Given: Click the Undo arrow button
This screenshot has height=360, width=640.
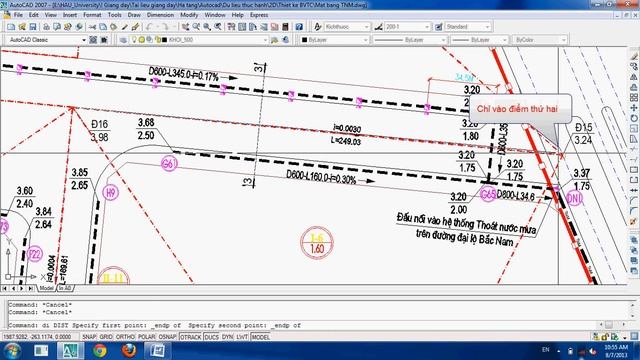Looking at the screenshot, I should click(x=149, y=27).
